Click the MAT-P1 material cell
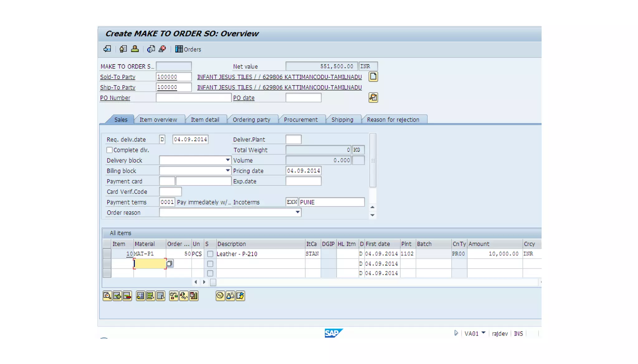Image resolution: width=638 pixels, height=364 pixels. point(150,254)
